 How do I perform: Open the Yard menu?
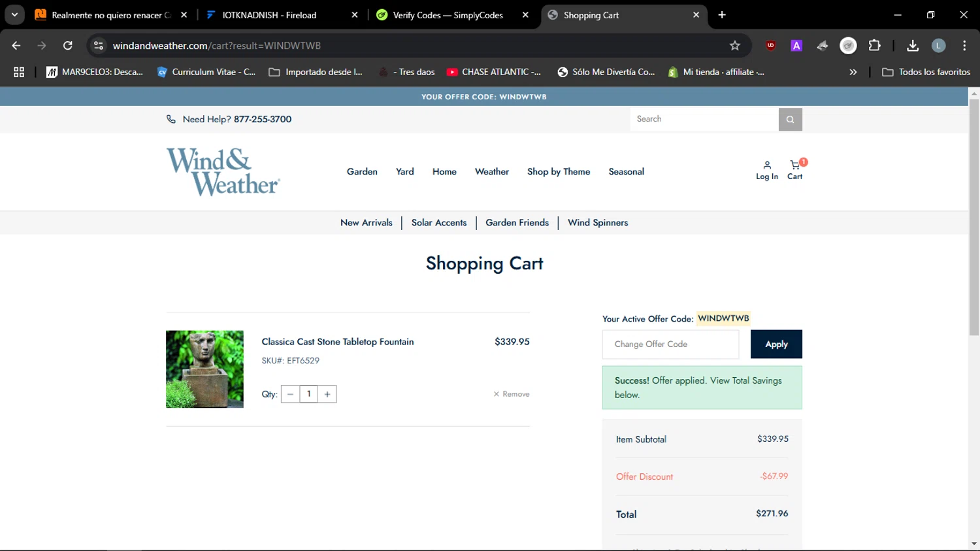click(x=405, y=172)
